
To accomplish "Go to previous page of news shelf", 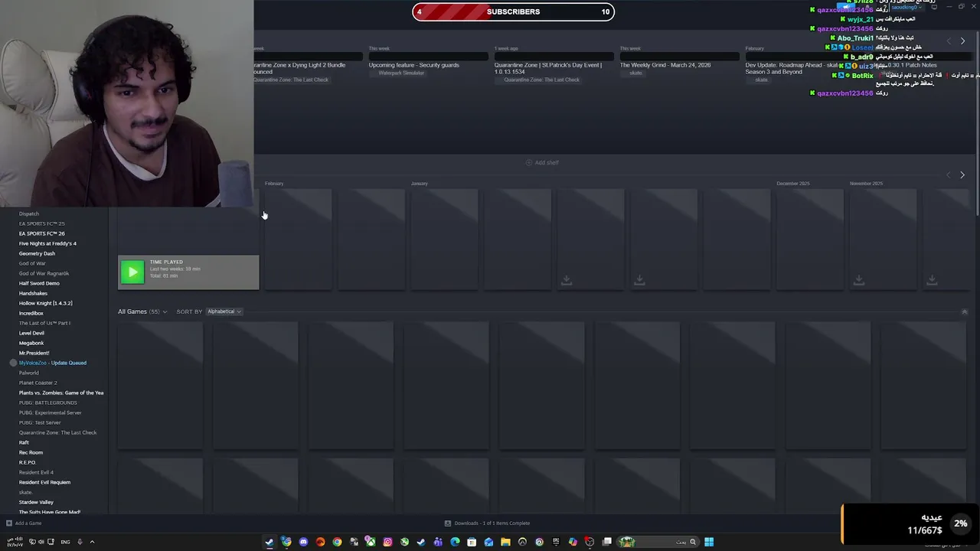I will [949, 41].
